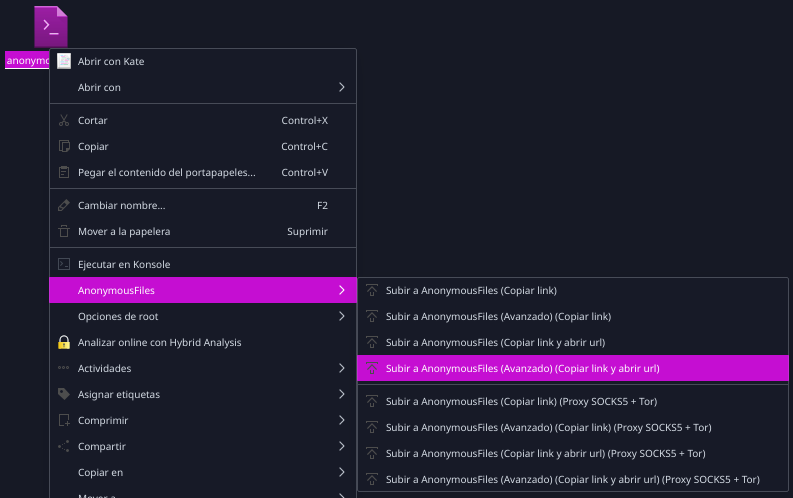Select Copiar from the context menu
Screen dimensions: 793x498
click(203, 146)
